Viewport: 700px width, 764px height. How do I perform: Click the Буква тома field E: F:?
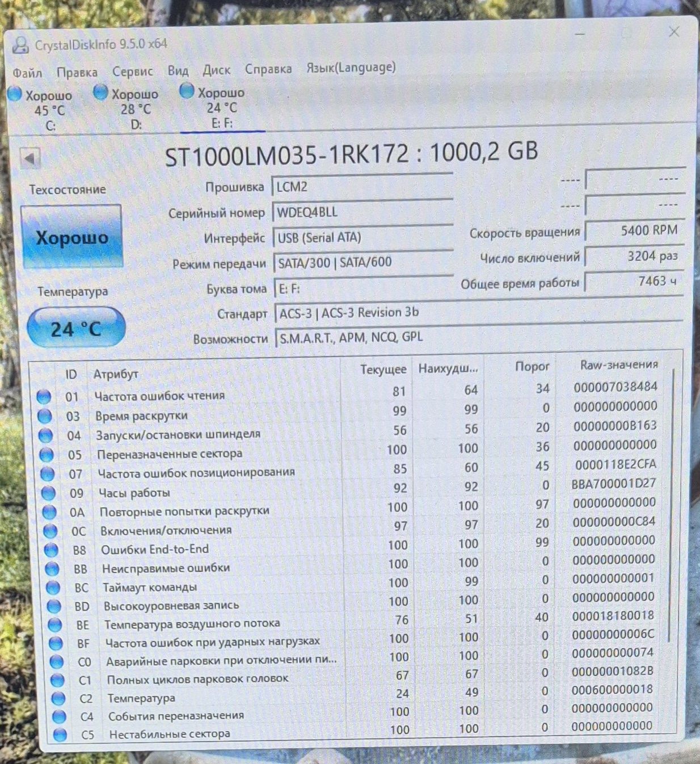point(364,288)
